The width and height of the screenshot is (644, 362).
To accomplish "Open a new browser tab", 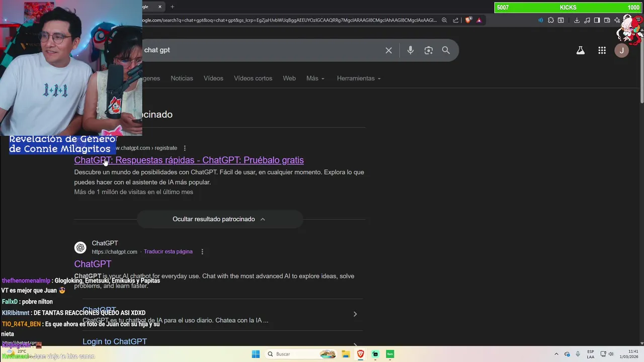I will pos(172,7).
